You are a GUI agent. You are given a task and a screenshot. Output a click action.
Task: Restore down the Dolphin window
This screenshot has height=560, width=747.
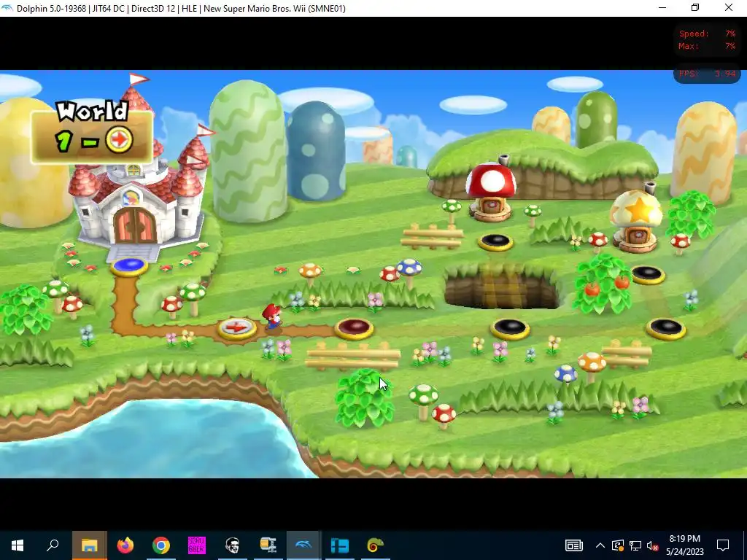click(695, 8)
